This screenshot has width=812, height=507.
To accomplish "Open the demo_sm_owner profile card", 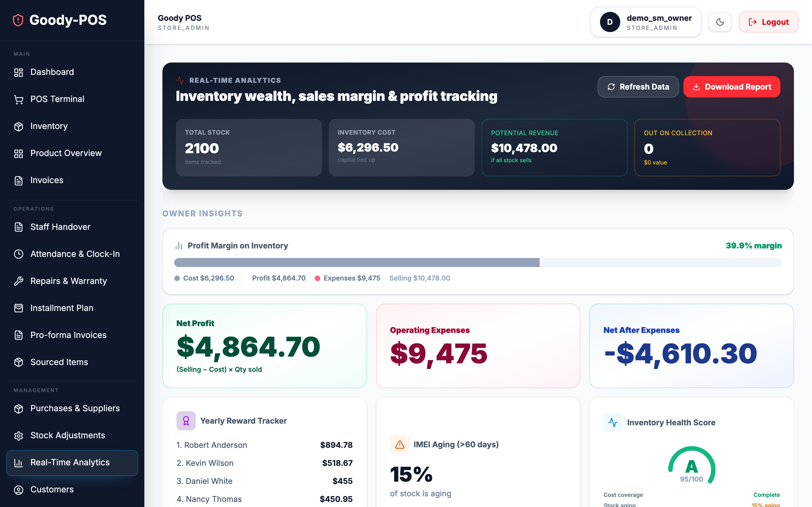I will click(x=645, y=22).
